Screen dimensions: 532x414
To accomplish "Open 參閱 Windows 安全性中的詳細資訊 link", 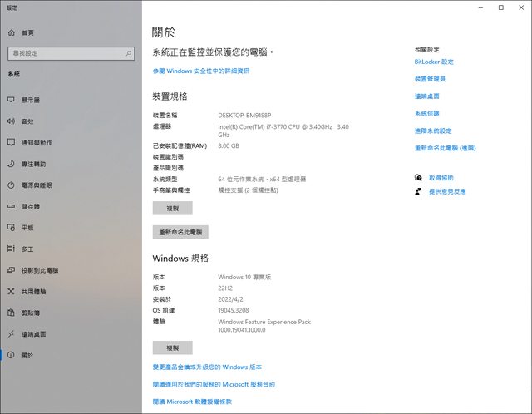I will pos(200,71).
